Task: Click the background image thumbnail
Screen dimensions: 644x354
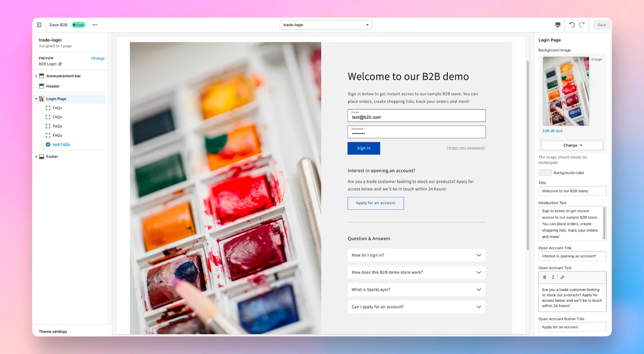Action: point(566,91)
